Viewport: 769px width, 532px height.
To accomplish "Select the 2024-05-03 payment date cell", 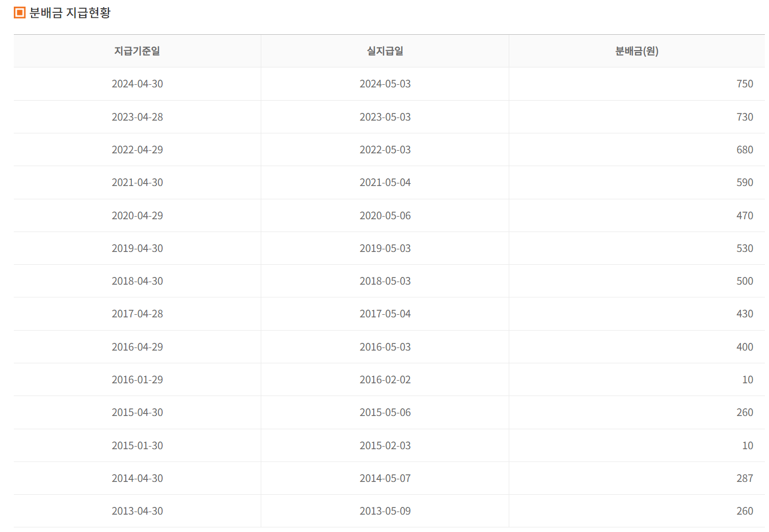I will click(x=385, y=84).
